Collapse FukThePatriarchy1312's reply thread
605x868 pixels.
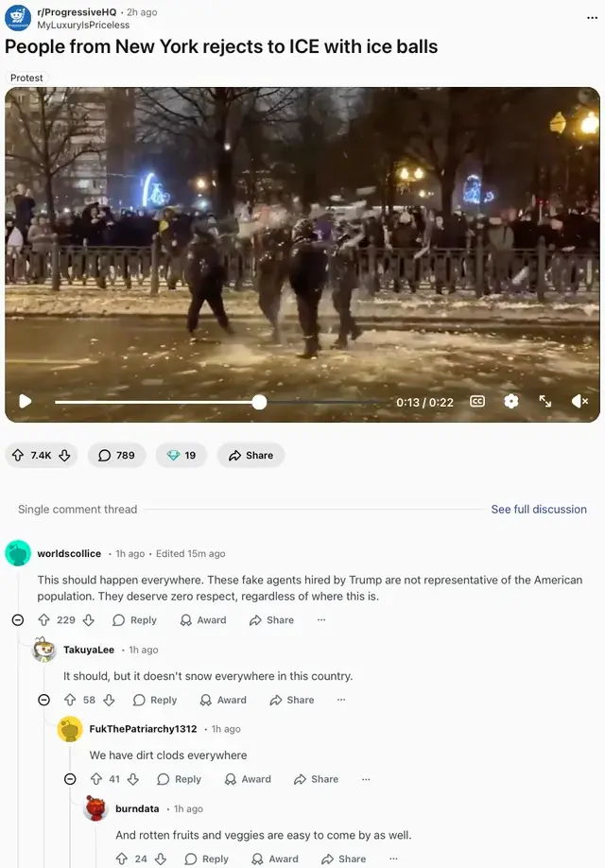tap(70, 779)
